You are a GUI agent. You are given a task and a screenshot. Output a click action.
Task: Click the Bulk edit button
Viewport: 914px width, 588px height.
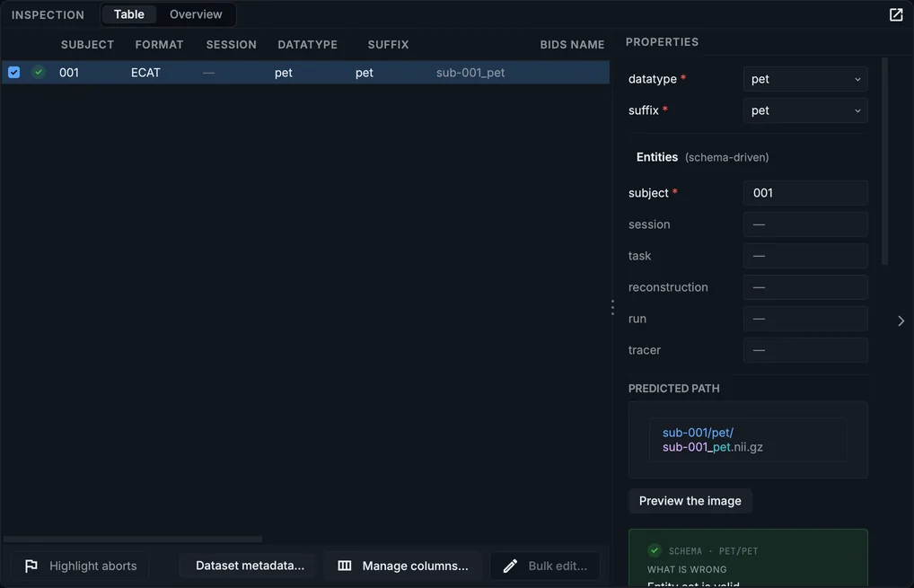545,566
